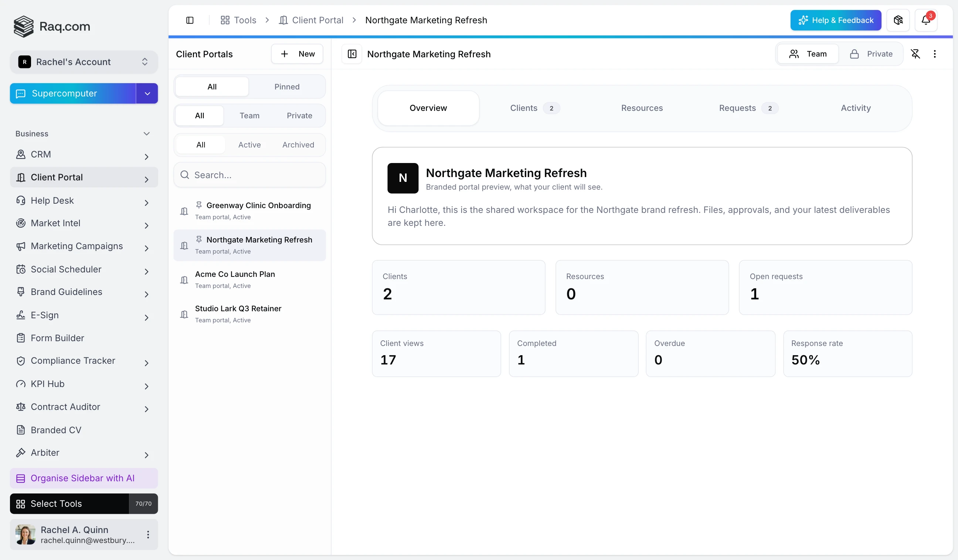Open Rachel A. Quinn's profile options menu

point(148,534)
